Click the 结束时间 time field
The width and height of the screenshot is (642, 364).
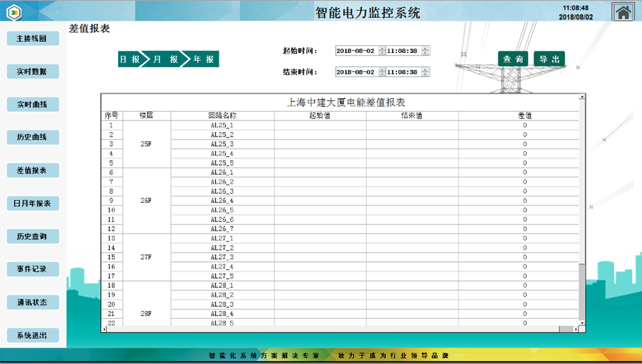(x=403, y=72)
